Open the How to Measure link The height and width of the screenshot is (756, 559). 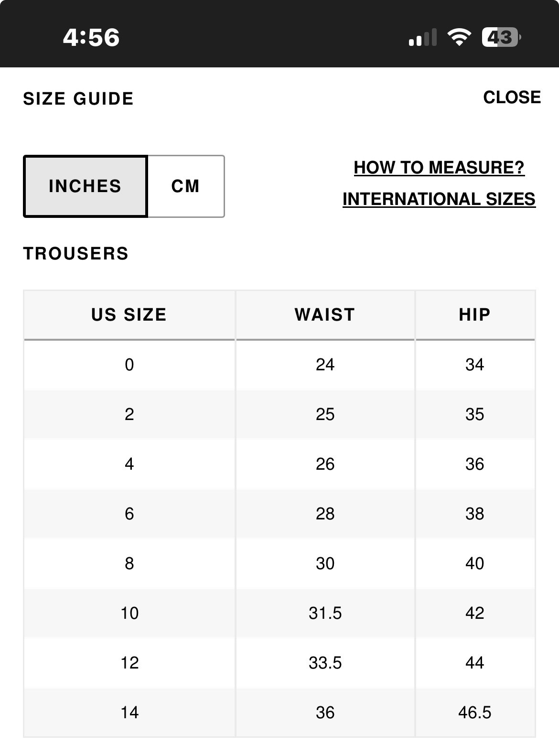coord(439,168)
